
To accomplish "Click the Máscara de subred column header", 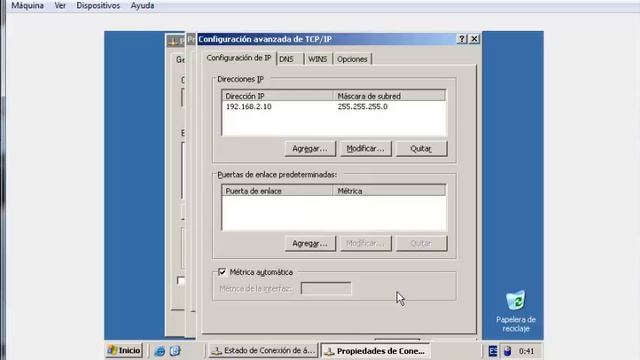I will 389,96.
